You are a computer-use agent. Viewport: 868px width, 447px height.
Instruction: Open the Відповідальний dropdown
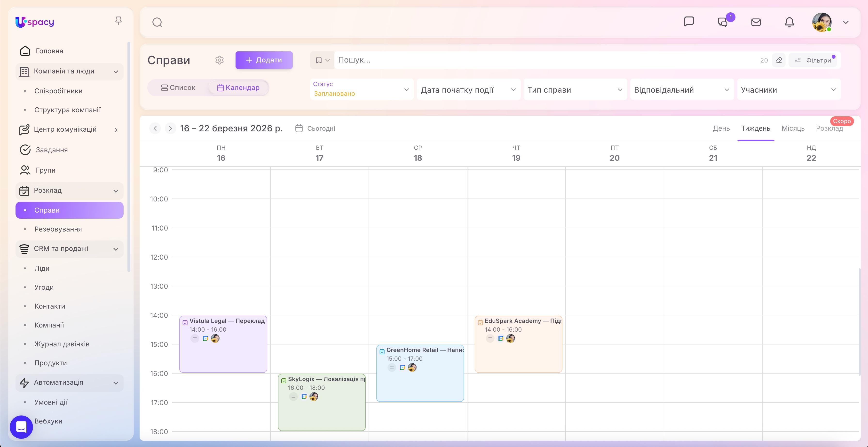(x=681, y=89)
